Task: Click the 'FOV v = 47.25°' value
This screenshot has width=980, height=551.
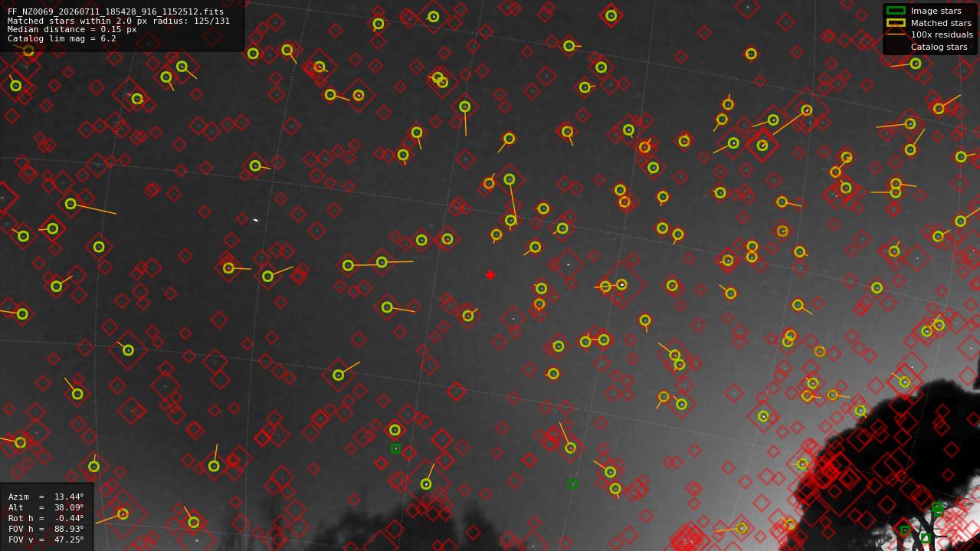Action: click(x=46, y=540)
